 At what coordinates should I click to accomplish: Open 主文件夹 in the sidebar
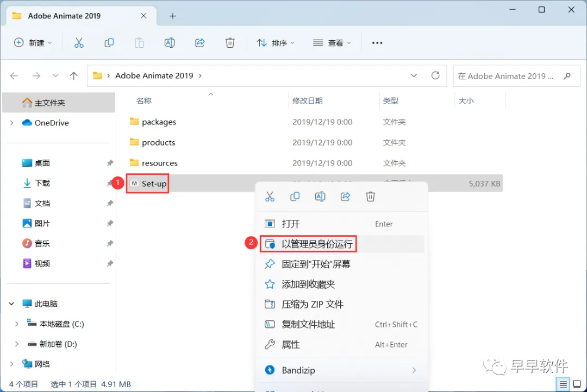pos(58,103)
